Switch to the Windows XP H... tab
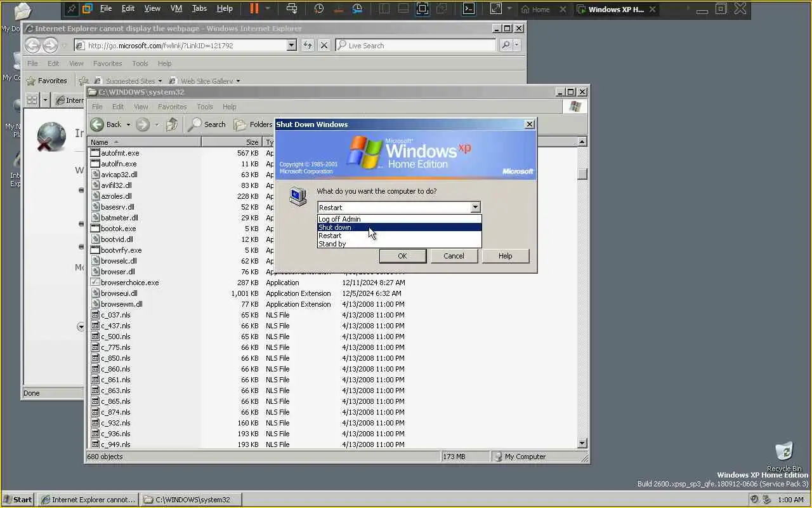The height and width of the screenshot is (508, 812). click(615, 10)
